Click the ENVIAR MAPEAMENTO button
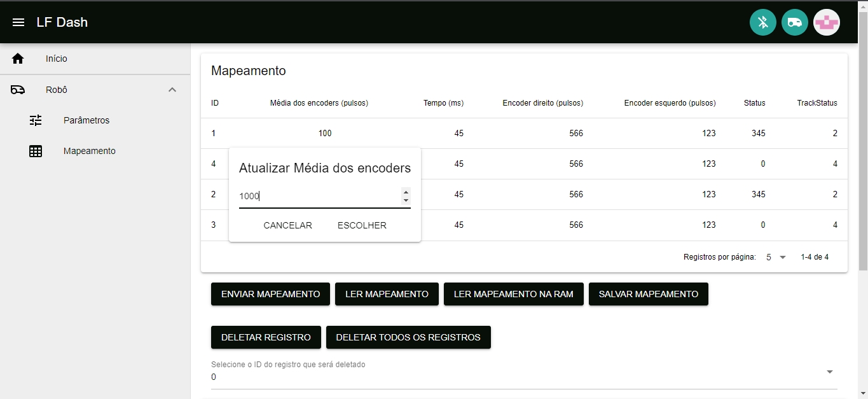 270,294
